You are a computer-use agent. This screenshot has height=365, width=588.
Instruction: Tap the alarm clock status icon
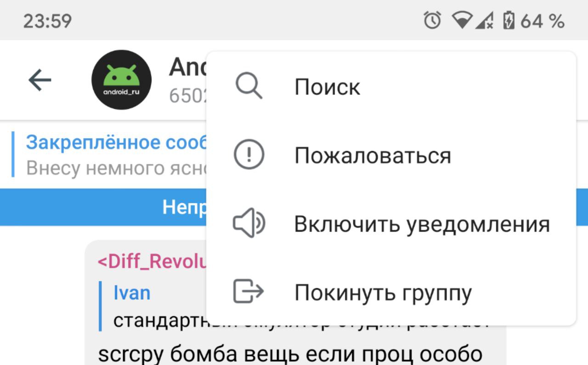click(x=432, y=21)
